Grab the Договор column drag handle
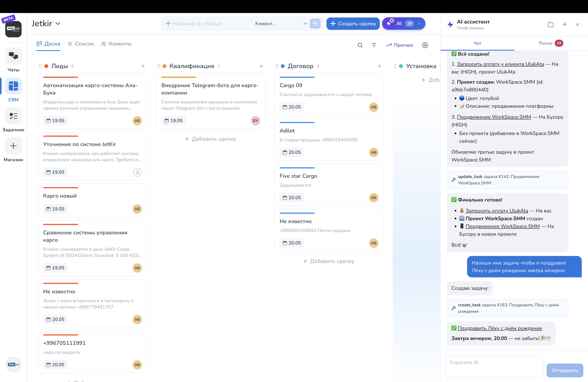588x382 pixels. pyautogui.click(x=277, y=66)
